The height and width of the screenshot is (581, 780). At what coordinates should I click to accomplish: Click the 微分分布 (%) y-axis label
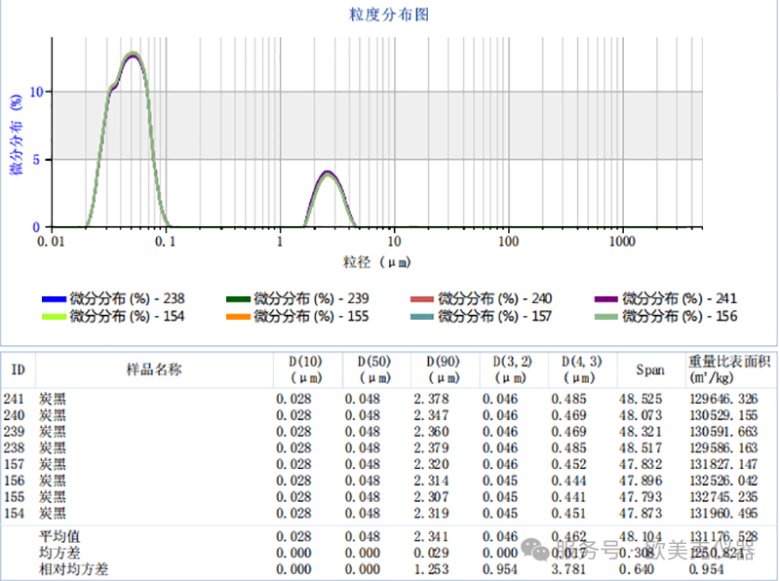[x=15, y=135]
